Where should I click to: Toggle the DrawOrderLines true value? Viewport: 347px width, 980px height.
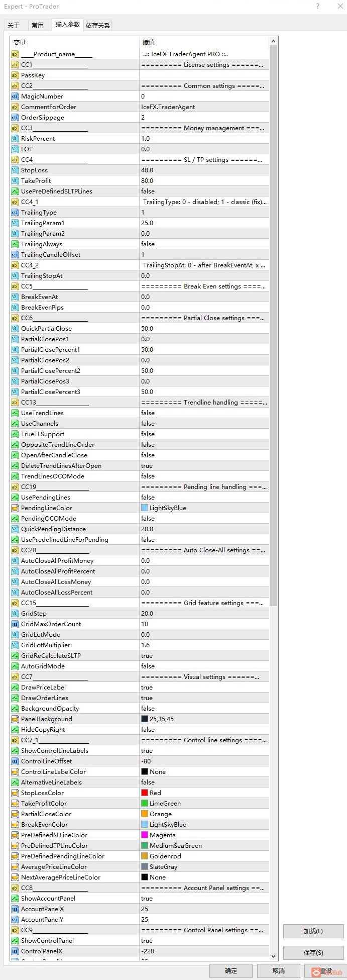pyautogui.click(x=204, y=698)
